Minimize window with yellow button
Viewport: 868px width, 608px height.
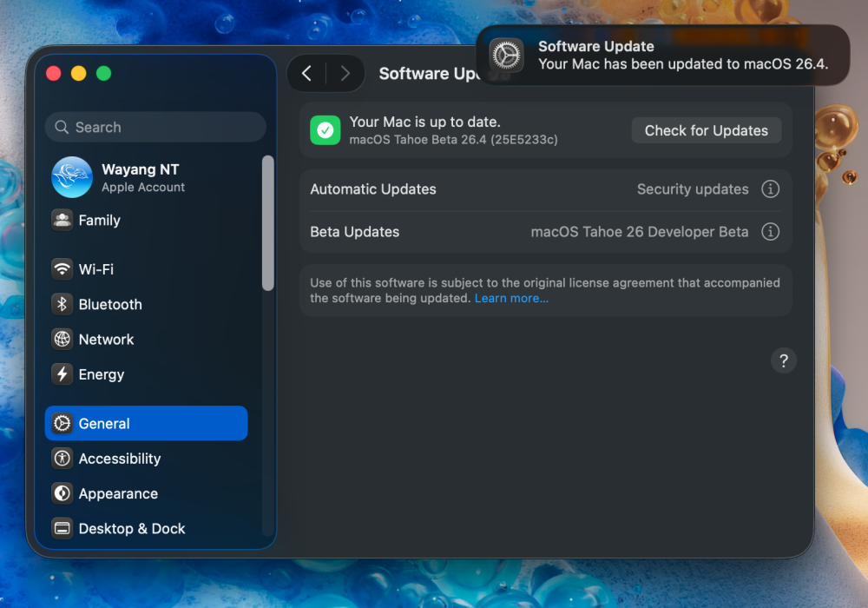tap(79, 73)
